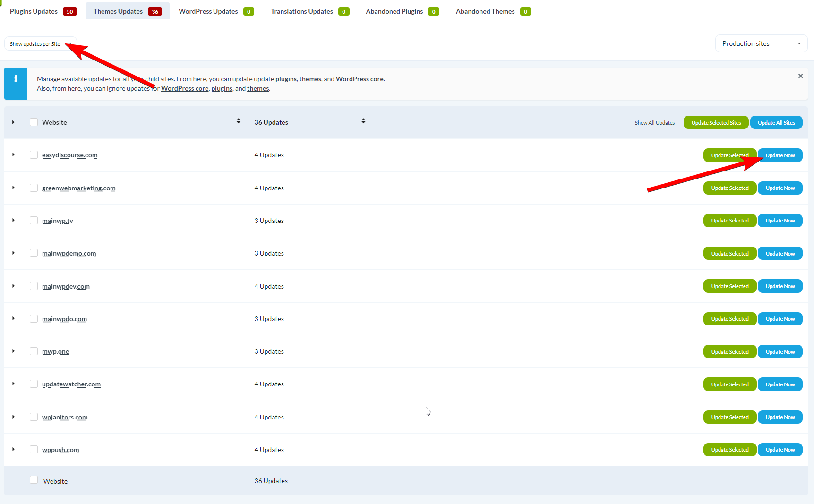814x504 pixels.
Task: Click the green 0 badge on WordPress Updates
Action: click(248, 11)
